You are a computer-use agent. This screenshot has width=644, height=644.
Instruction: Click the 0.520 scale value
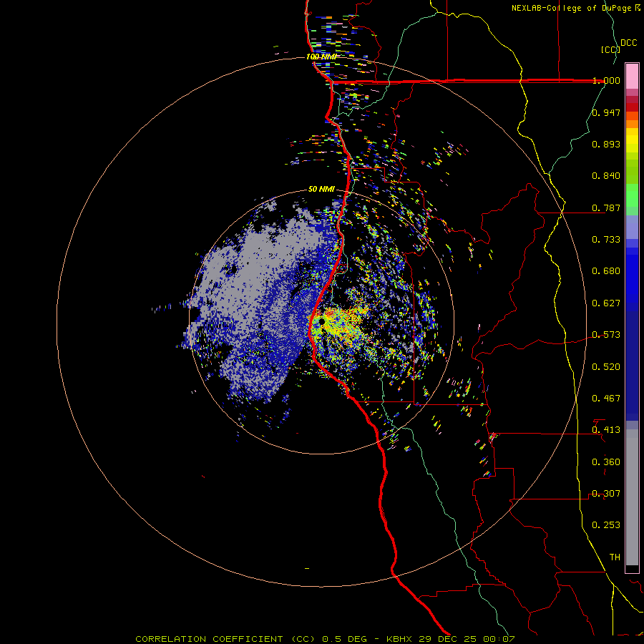click(606, 367)
